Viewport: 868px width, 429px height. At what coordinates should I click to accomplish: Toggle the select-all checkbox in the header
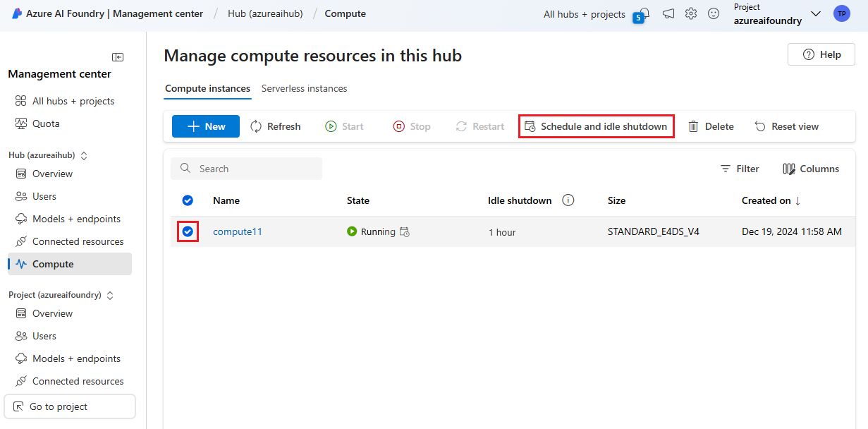[x=188, y=200]
